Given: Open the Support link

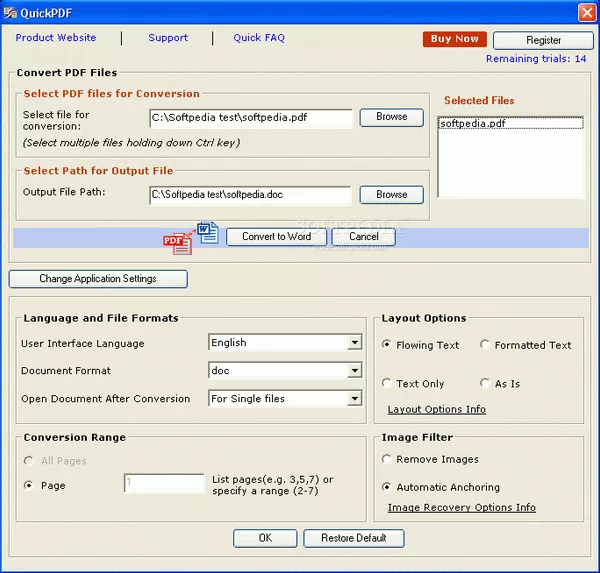Looking at the screenshot, I should (168, 38).
